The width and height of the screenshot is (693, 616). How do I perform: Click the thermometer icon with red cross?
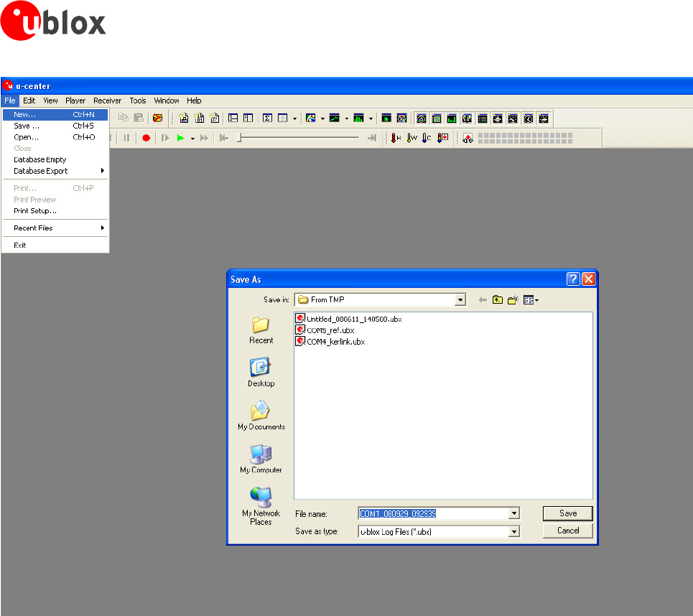(443, 139)
